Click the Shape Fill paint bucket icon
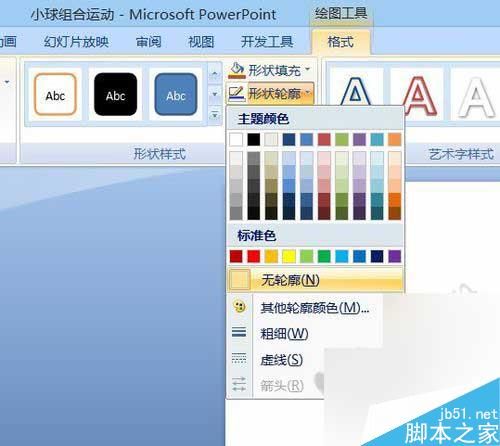The height and width of the screenshot is (446, 500). [237, 70]
